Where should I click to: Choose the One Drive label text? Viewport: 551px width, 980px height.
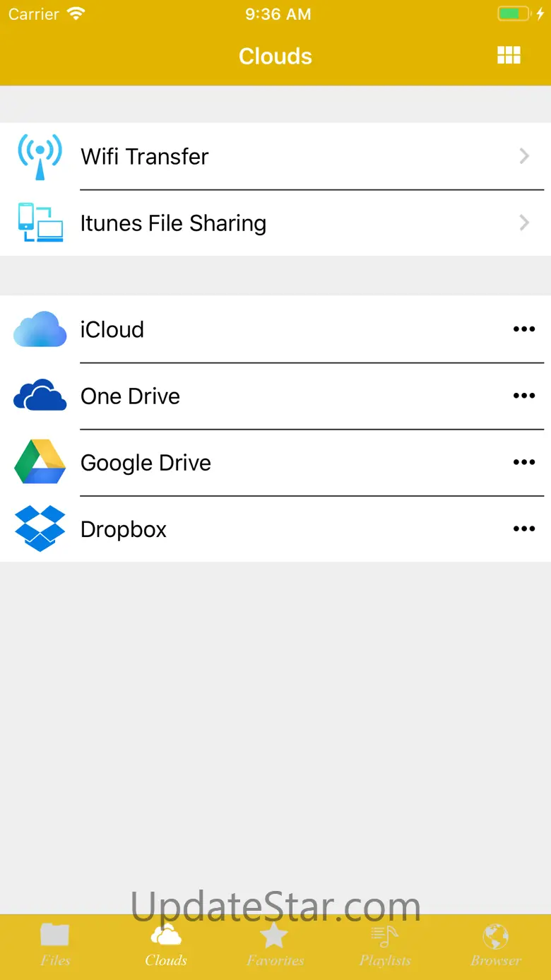131,396
